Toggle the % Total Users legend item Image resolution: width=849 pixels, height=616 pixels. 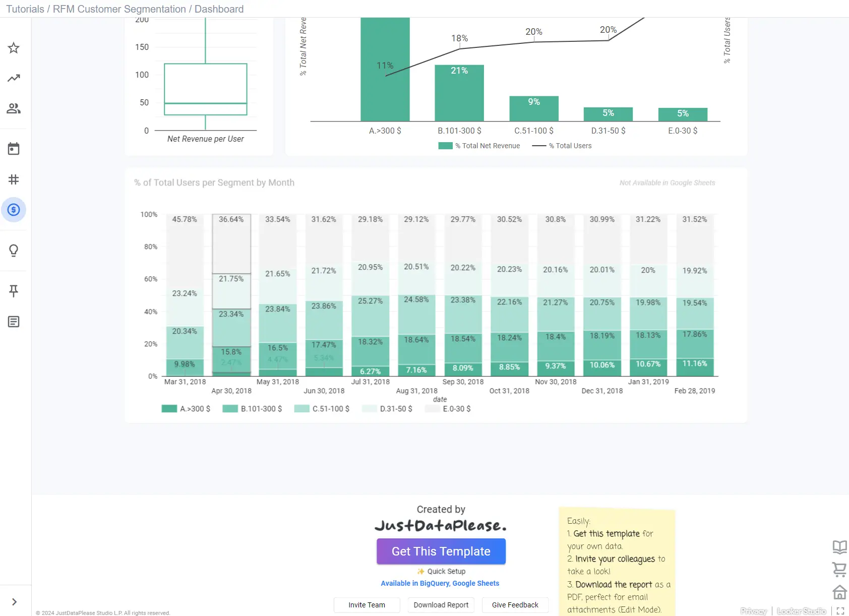[x=562, y=146]
